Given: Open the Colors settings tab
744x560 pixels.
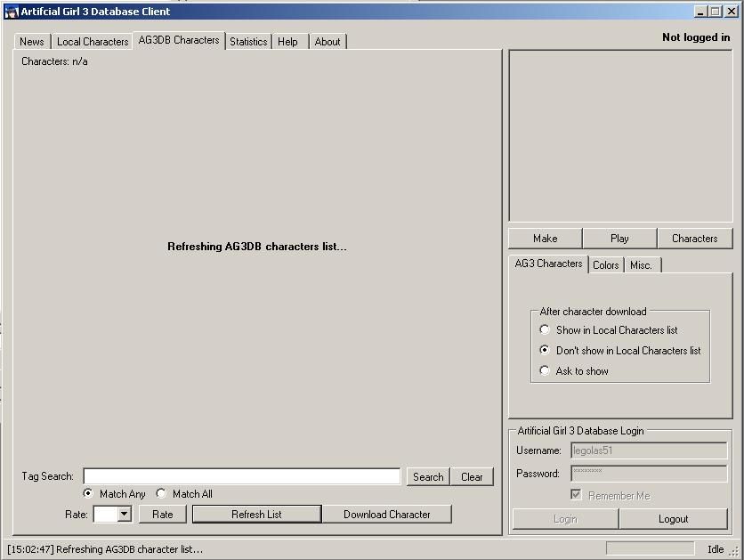Looking at the screenshot, I should coord(606,265).
